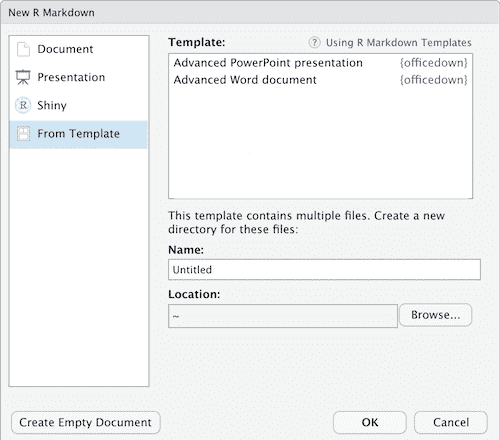This screenshot has width=500, height=440.
Task: Confirm with the OK button
Action: click(370, 423)
